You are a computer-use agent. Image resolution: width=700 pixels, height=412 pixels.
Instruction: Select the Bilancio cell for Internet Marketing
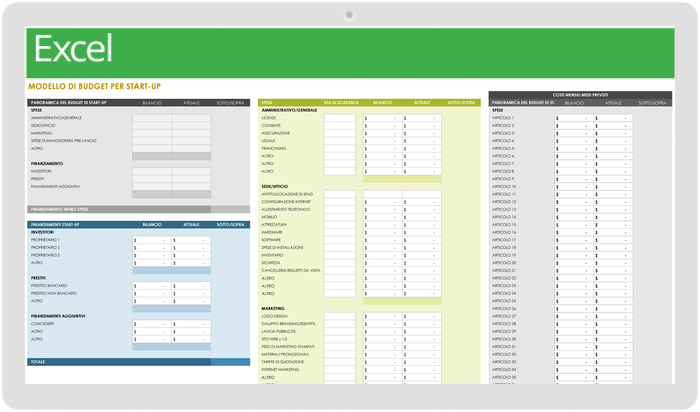(383, 370)
